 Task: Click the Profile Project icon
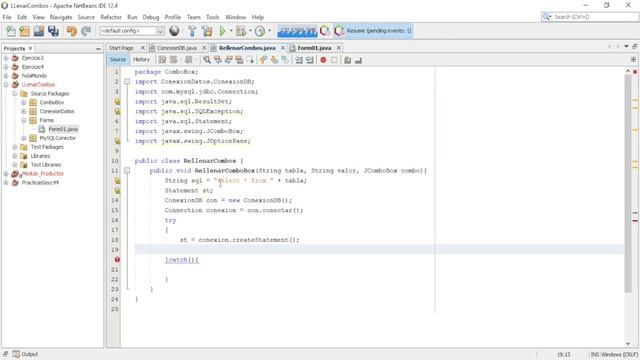pyautogui.click(x=260, y=31)
